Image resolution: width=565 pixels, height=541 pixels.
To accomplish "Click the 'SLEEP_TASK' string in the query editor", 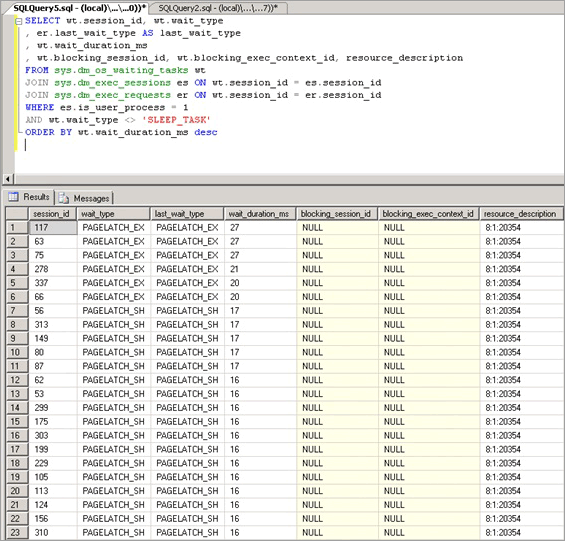I will [179, 120].
